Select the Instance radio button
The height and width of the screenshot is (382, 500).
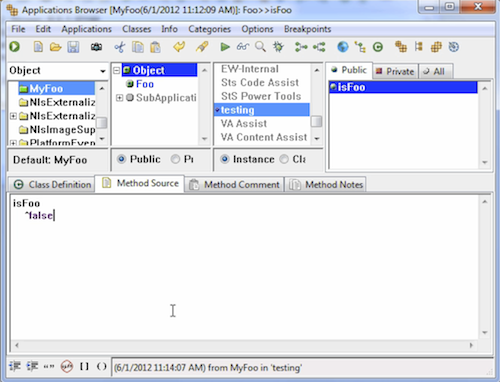click(x=225, y=159)
